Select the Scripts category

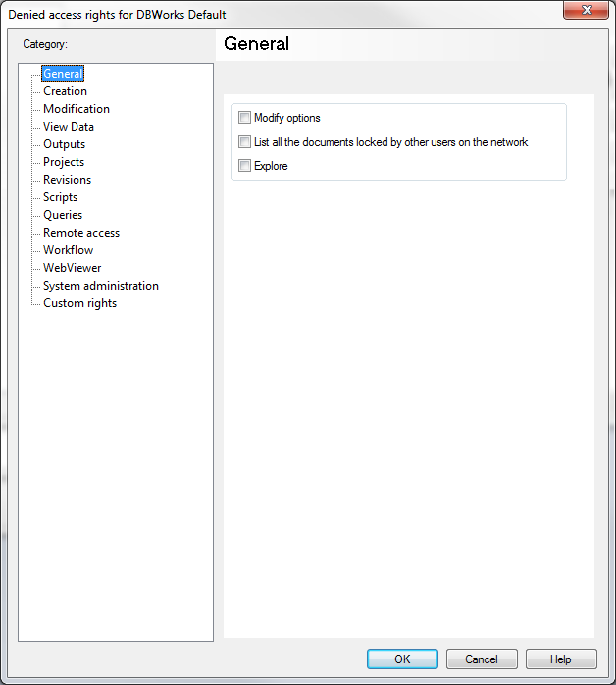click(60, 197)
